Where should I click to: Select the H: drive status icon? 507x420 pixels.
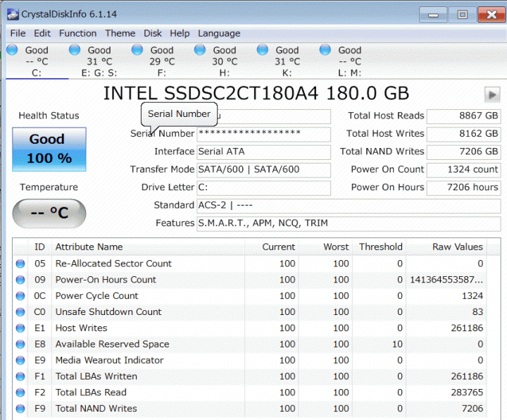tap(200, 49)
